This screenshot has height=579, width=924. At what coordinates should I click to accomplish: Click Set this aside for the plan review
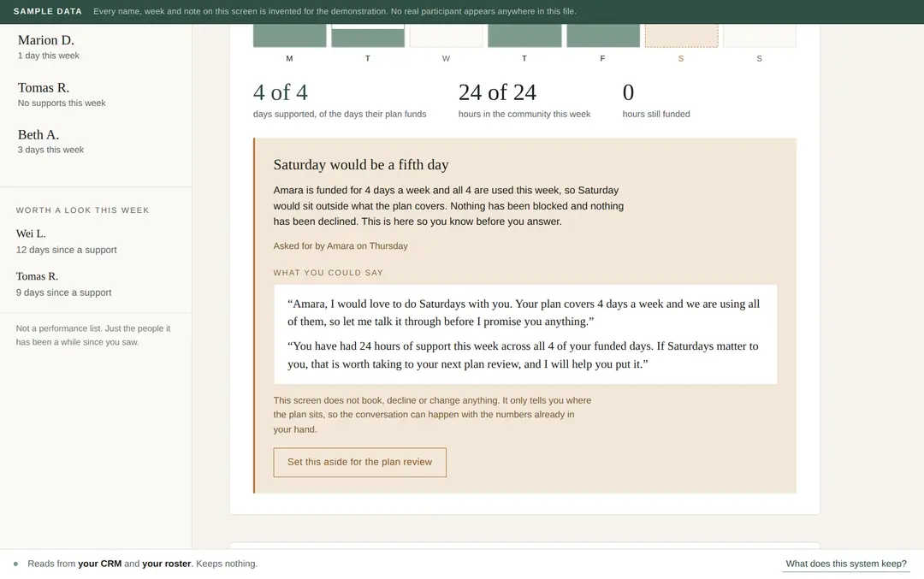(x=359, y=463)
